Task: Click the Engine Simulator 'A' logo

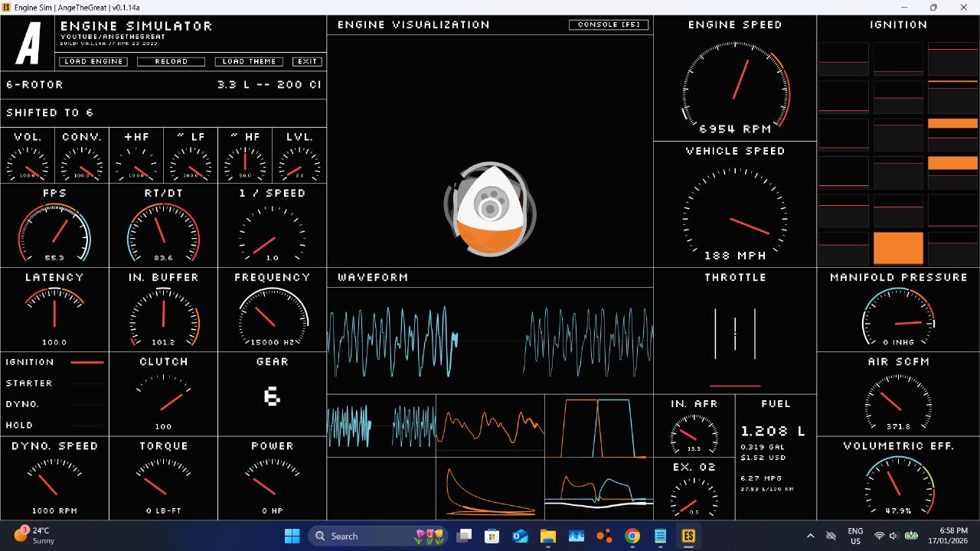Action: pos(28,44)
